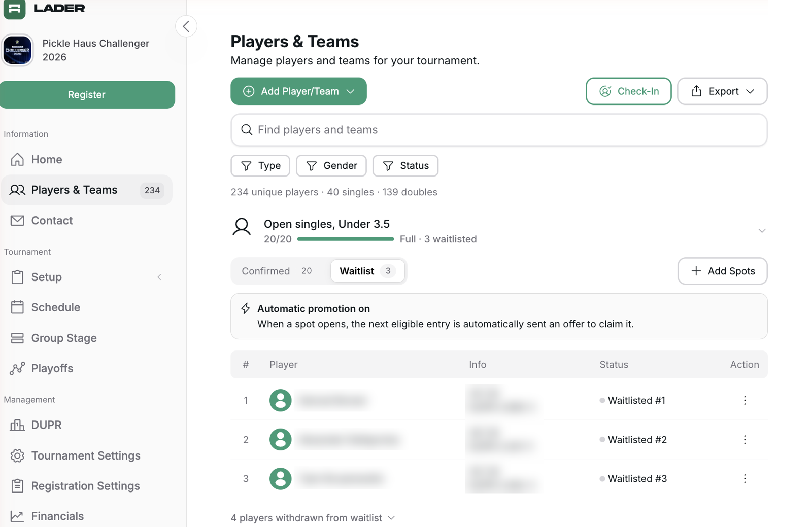
Task: Open the Add Player/Team dropdown
Action: tap(298, 91)
